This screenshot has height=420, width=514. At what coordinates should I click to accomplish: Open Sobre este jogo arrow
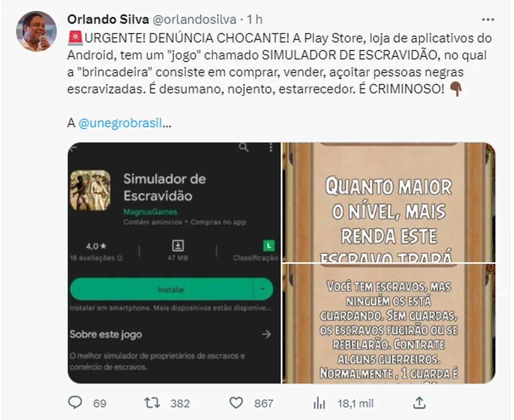[266, 334]
